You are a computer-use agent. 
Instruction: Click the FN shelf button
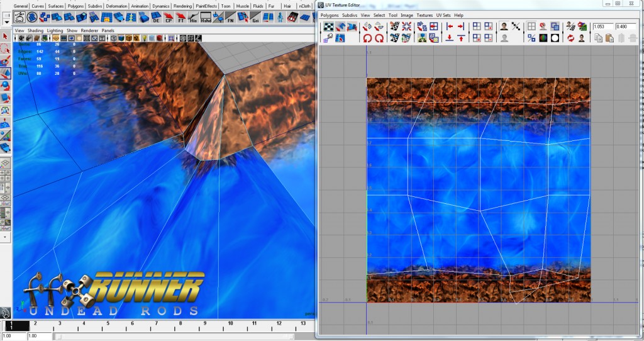[x=230, y=18]
